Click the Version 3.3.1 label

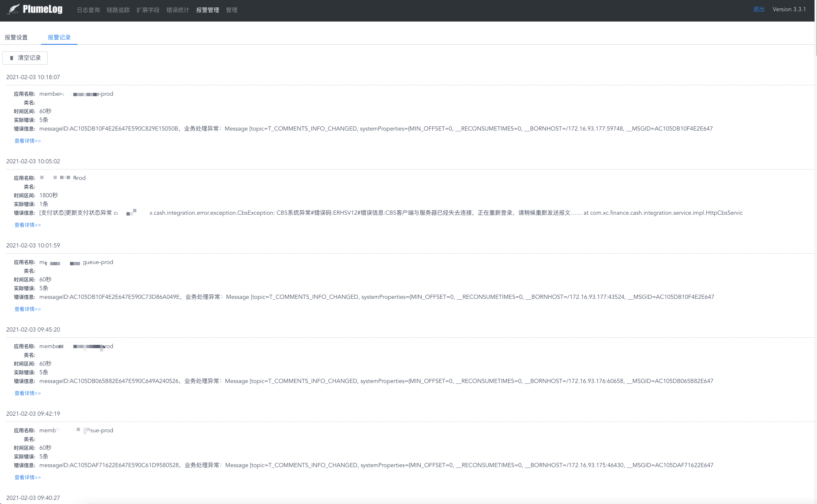(789, 9)
